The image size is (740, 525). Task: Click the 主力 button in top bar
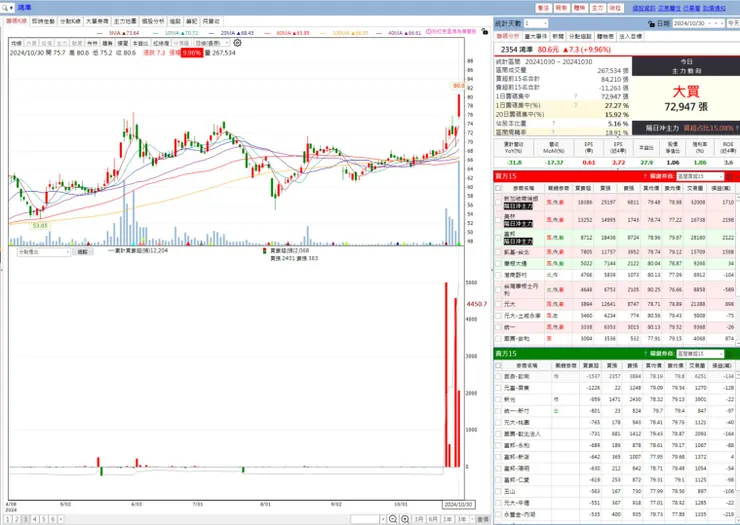pyautogui.click(x=597, y=8)
